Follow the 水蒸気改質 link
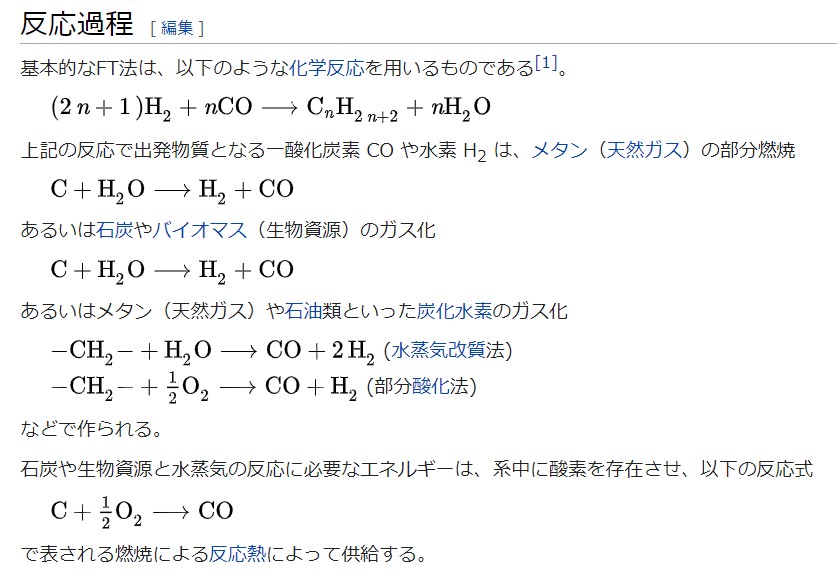This screenshot has width=837, height=577. point(439,351)
